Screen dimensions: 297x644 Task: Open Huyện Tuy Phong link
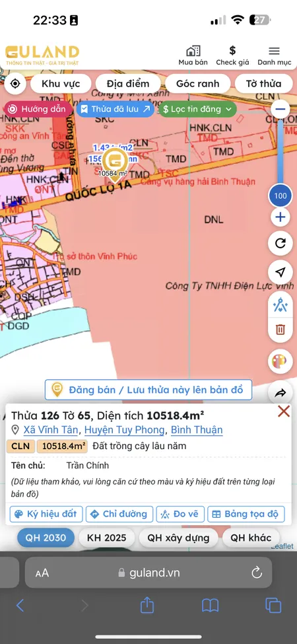click(124, 430)
